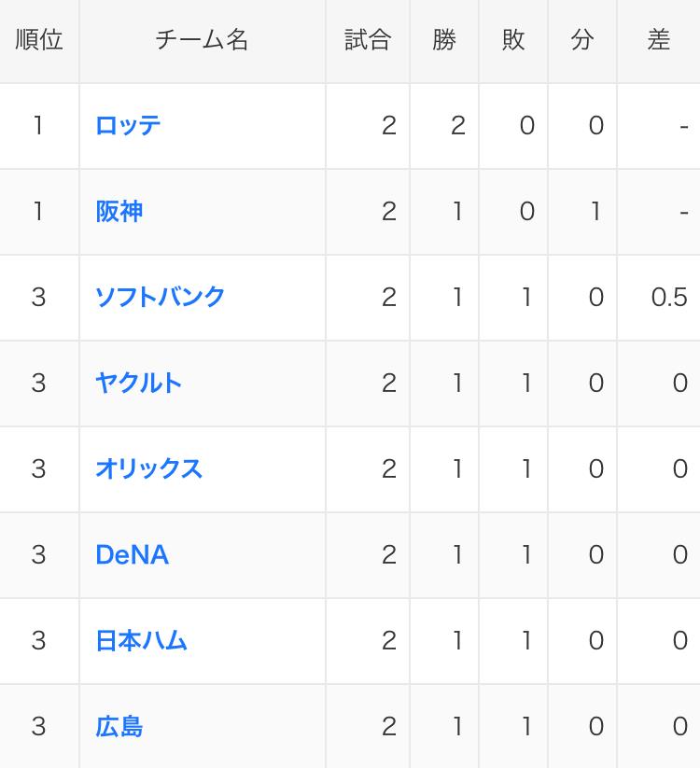Click the 差 column header
The image size is (700, 768).
658,40
